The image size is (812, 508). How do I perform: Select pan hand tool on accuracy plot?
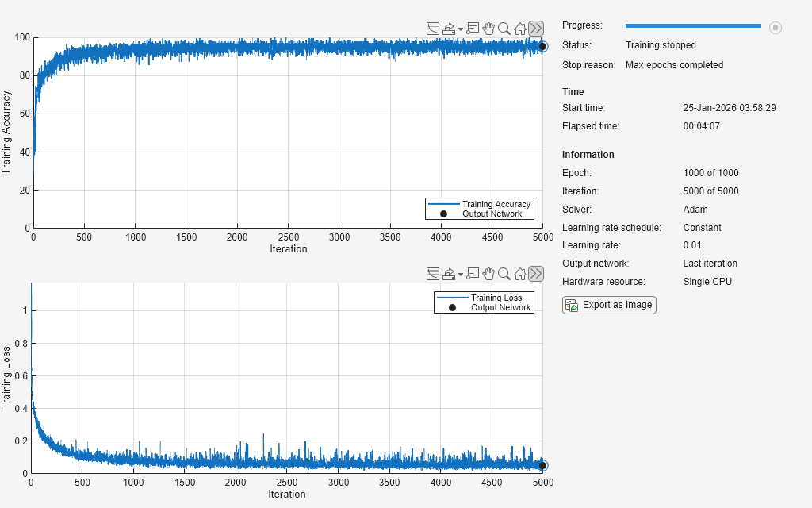point(488,29)
